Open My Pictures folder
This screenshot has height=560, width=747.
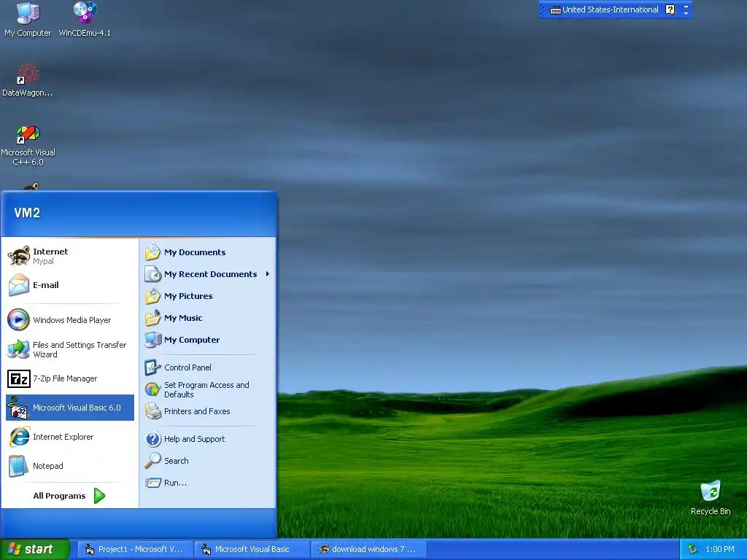click(208, 296)
